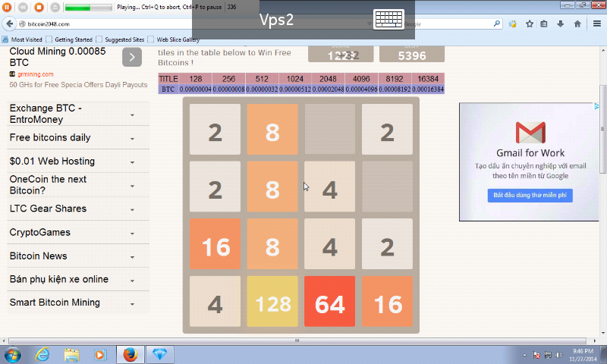Show hidden tray icons arrow
The height and width of the screenshot is (364, 607).
(x=524, y=355)
